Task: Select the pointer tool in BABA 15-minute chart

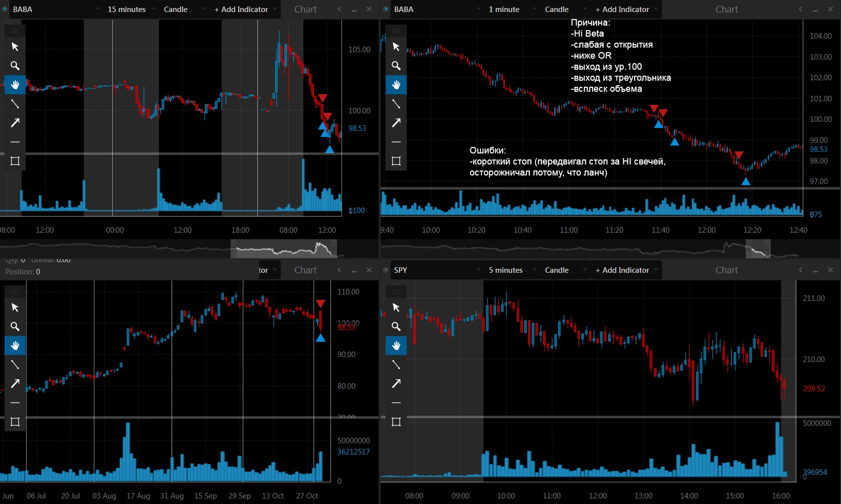Action: (x=15, y=47)
